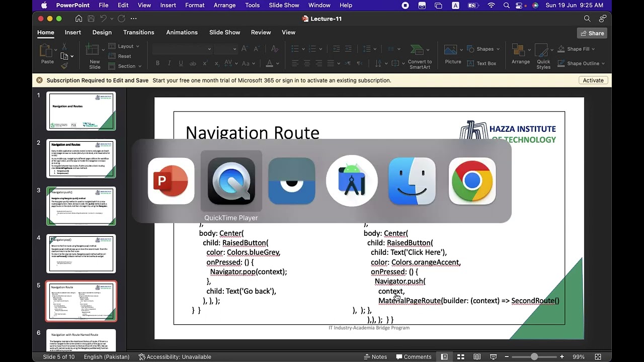Open the Transitions ribbon tab
Viewport: 644px width, 362px height.
(x=139, y=32)
